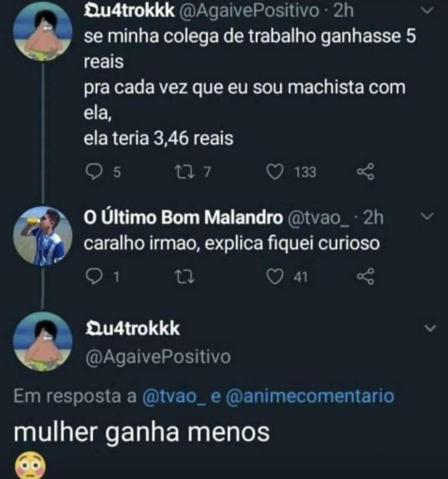448x479 pixels.
Task: Open options chevron on first tweet
Action: 427,11
